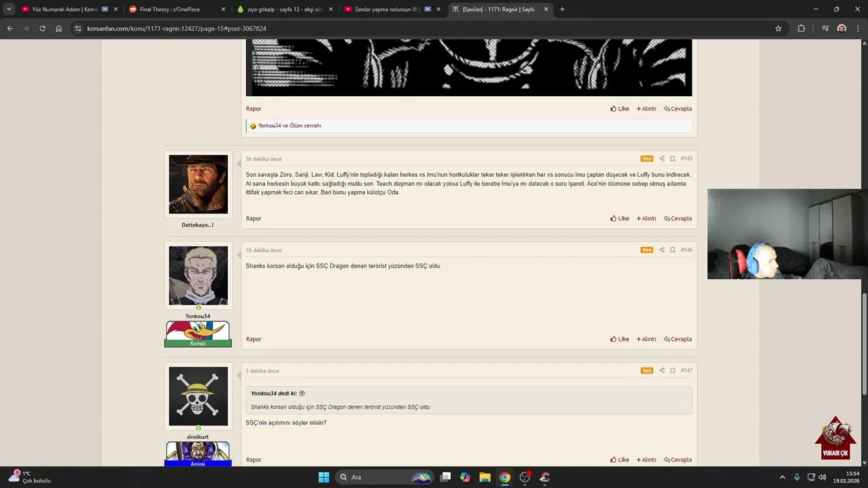This screenshot has height=488, width=868.
Task: Like post #146 by Yonkou34
Action: pyautogui.click(x=620, y=339)
